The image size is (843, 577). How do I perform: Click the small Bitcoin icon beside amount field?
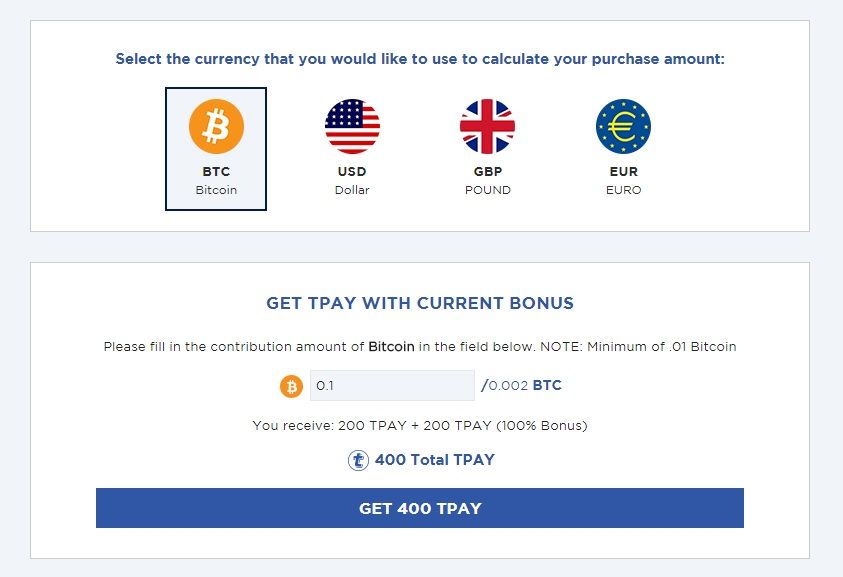291,386
